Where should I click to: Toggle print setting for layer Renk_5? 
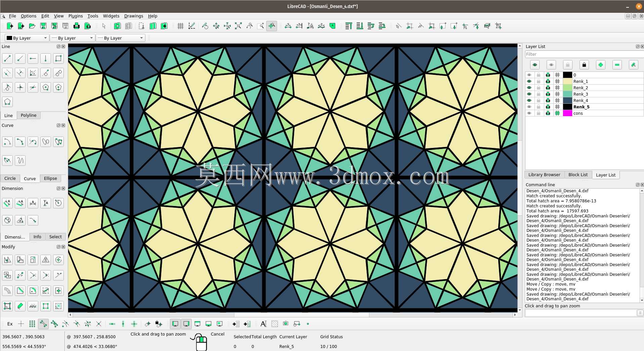coord(548,107)
